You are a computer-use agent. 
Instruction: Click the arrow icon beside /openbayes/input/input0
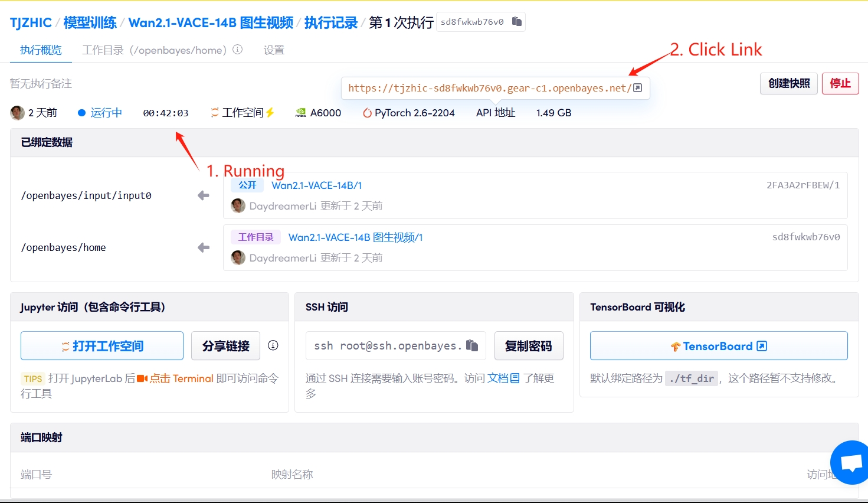(x=204, y=195)
